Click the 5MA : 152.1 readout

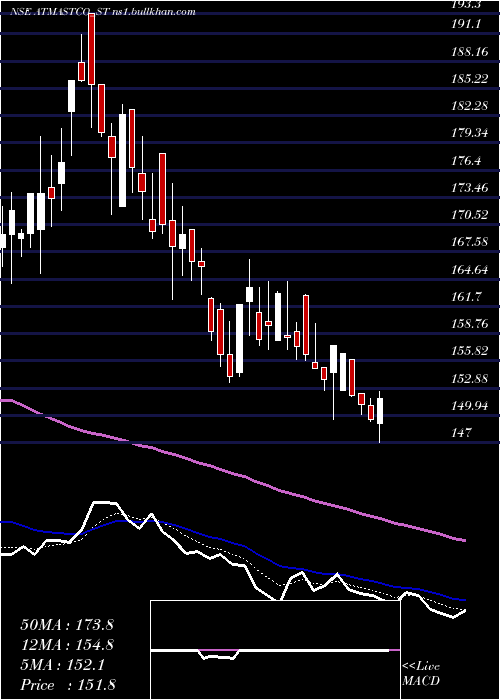[x=63, y=665]
